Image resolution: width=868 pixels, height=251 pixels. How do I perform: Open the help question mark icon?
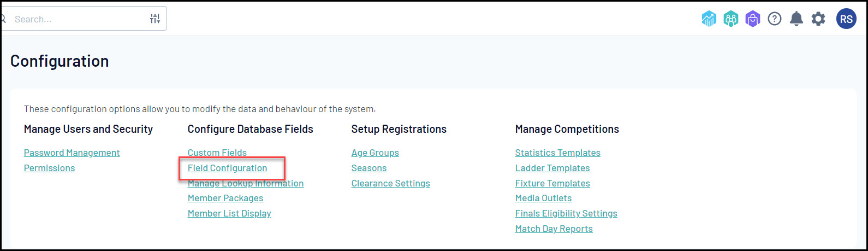(774, 19)
